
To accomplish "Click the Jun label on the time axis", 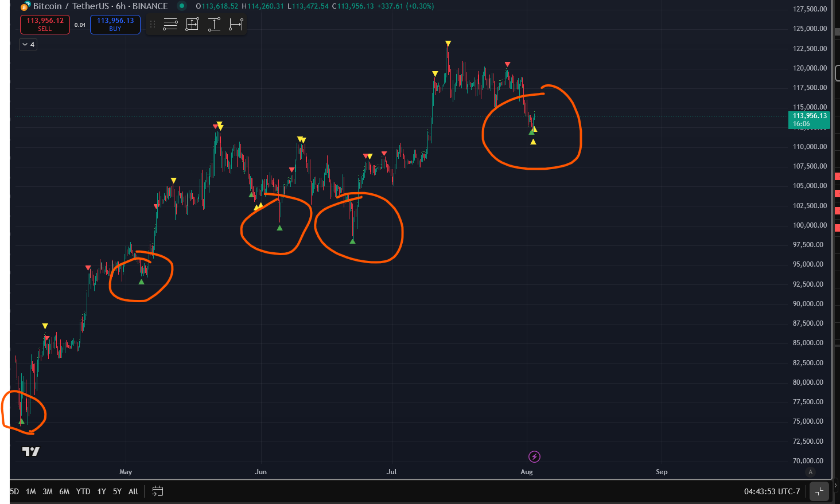I will tap(260, 472).
